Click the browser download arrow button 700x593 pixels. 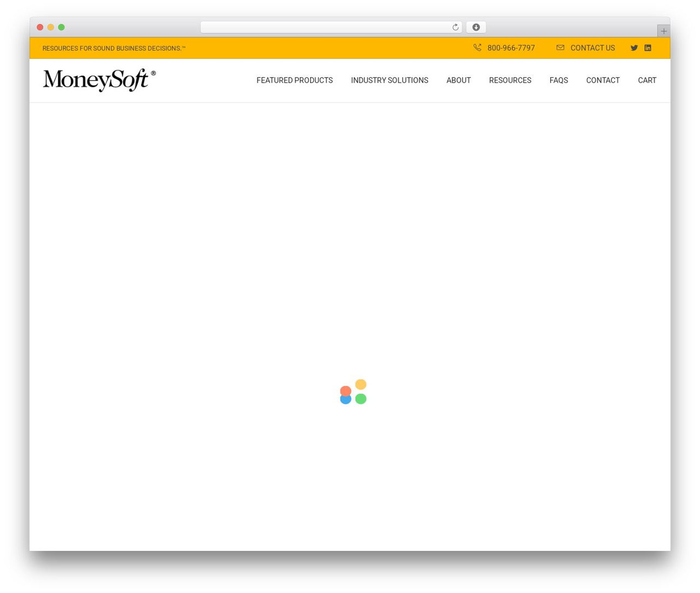476,27
